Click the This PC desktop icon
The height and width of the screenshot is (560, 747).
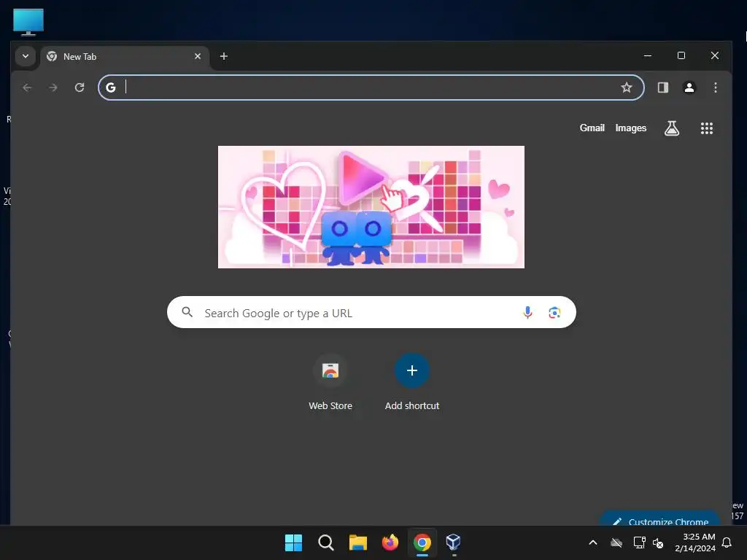28,22
